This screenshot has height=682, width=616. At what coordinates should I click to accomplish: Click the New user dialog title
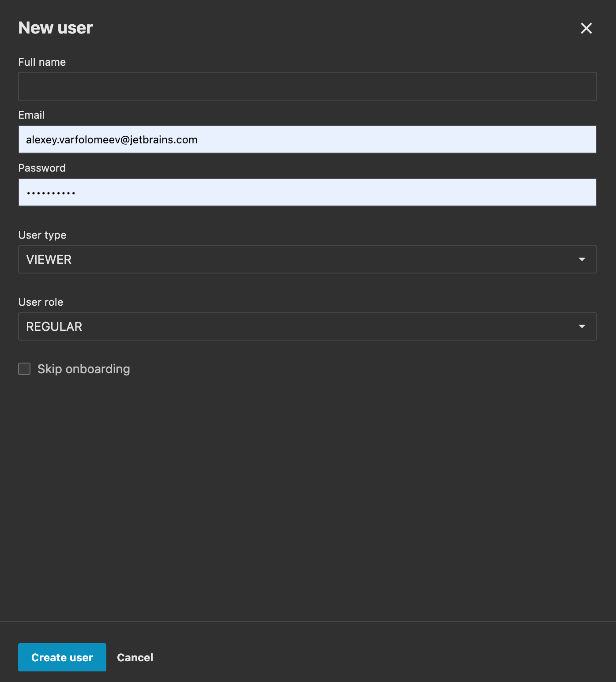[56, 28]
